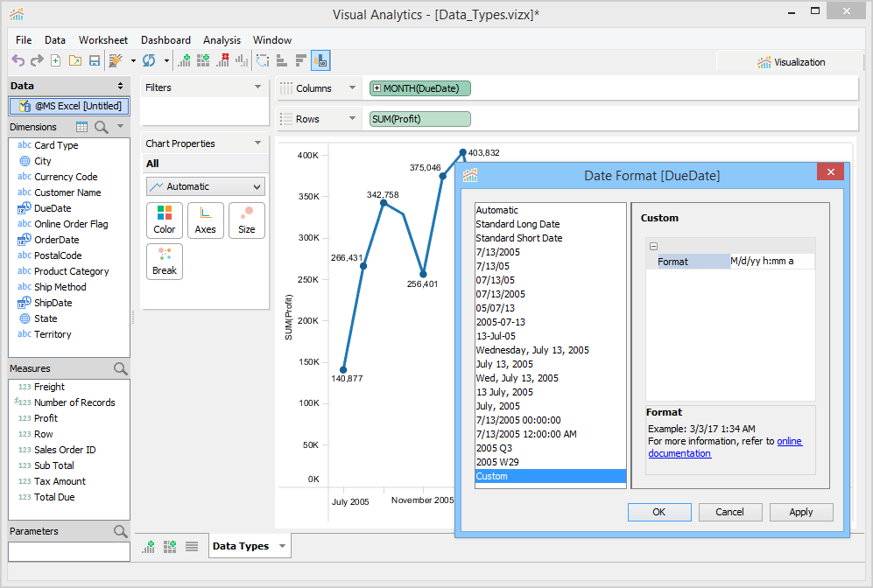Image resolution: width=873 pixels, height=588 pixels.
Task: Click the delete worksheet icon with red X
Action: click(x=222, y=60)
